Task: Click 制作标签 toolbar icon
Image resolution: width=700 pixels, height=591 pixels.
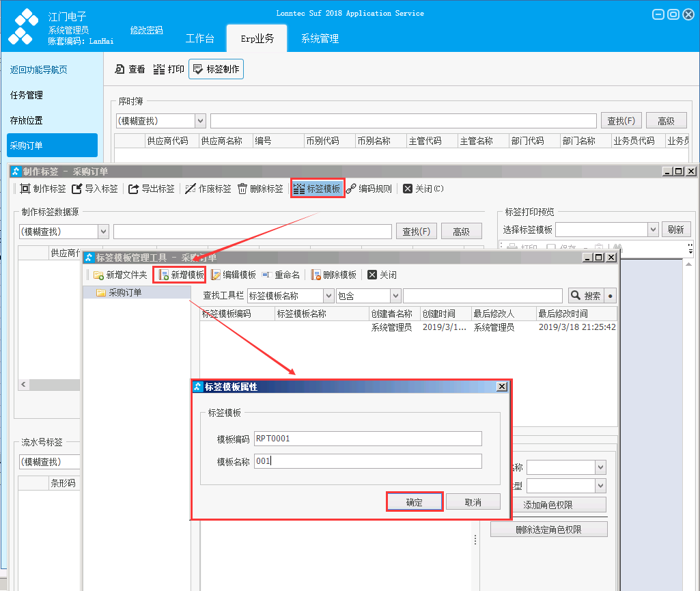Action: click(x=25, y=189)
